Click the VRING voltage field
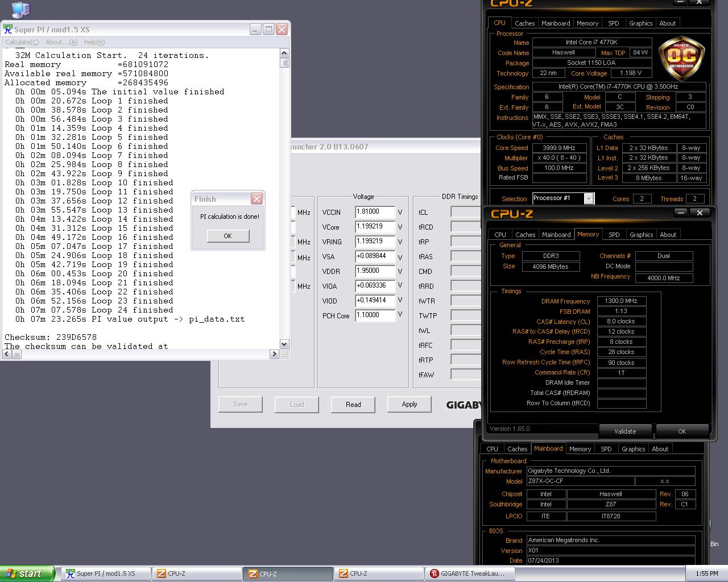This screenshot has height=582, width=728. tap(375, 242)
